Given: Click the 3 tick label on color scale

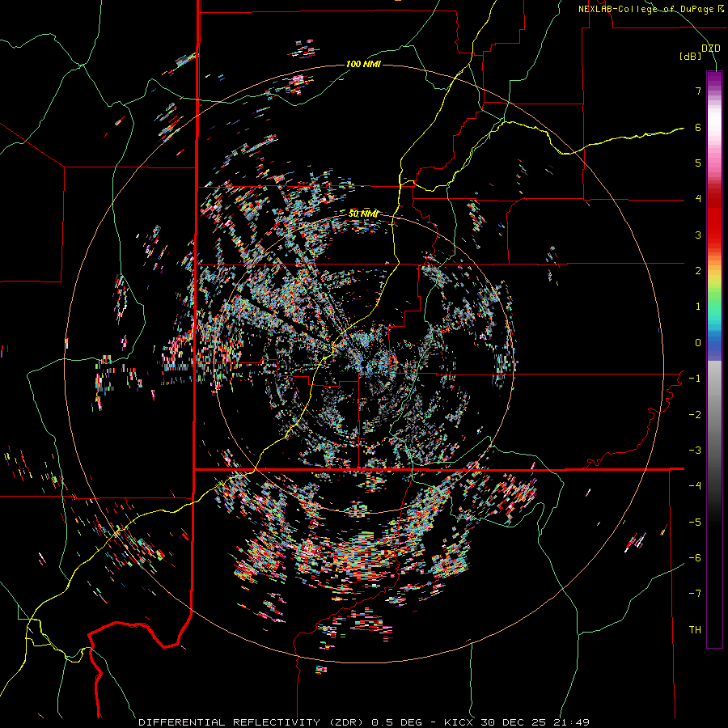Looking at the screenshot, I should [x=698, y=235].
